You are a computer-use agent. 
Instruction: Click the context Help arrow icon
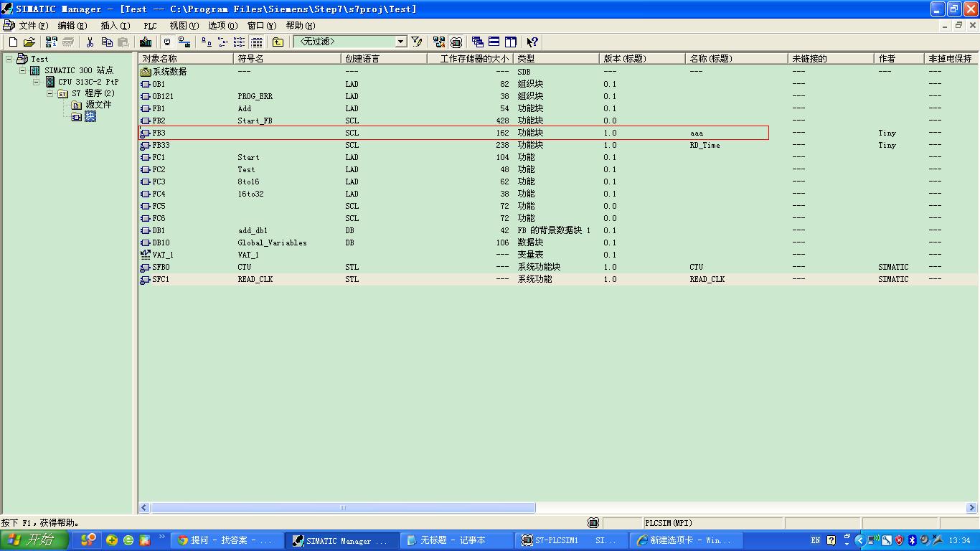click(x=532, y=42)
